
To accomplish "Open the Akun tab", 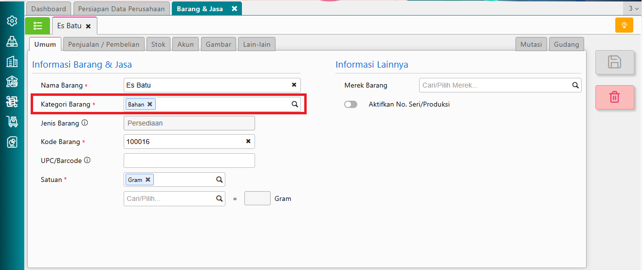I will [x=185, y=44].
